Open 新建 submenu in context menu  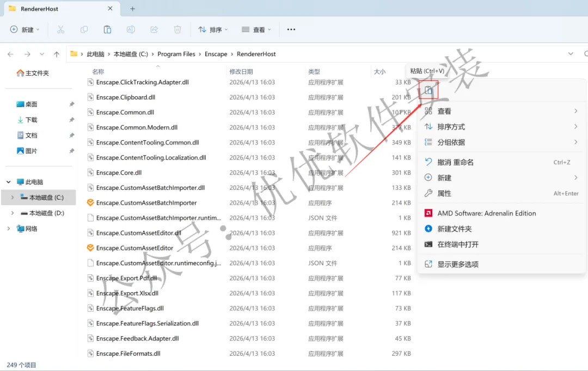click(x=501, y=178)
